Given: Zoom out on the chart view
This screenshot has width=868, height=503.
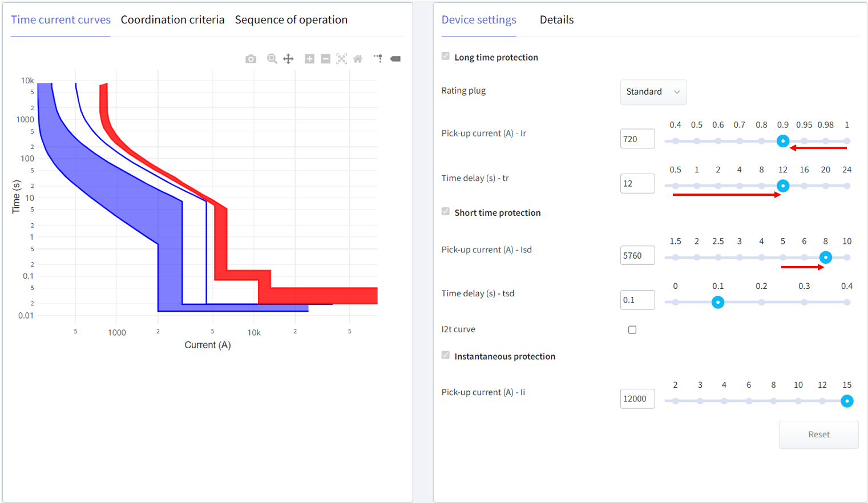Looking at the screenshot, I should tap(325, 58).
